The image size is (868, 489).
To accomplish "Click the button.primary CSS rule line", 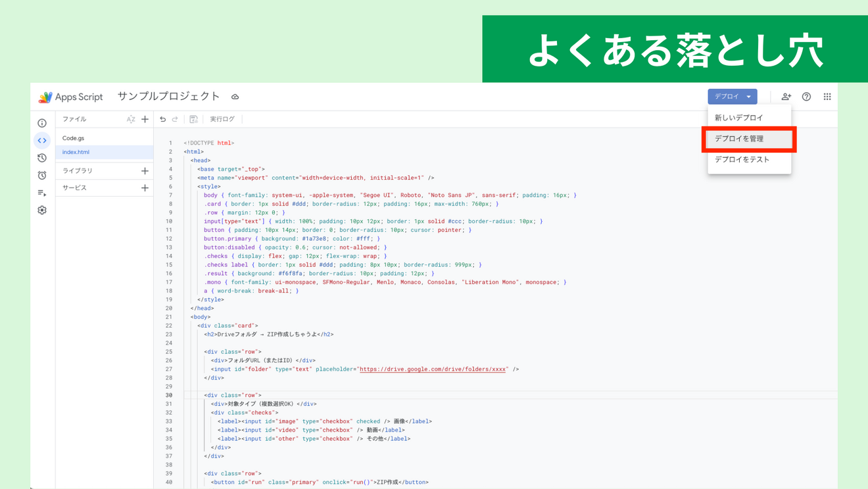I will click(292, 239).
